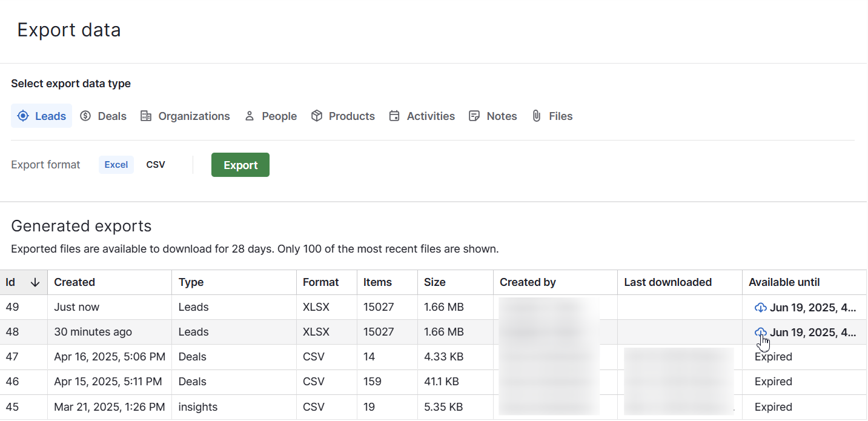The image size is (868, 421).
Task: Choose Excel export format
Action: [116, 165]
